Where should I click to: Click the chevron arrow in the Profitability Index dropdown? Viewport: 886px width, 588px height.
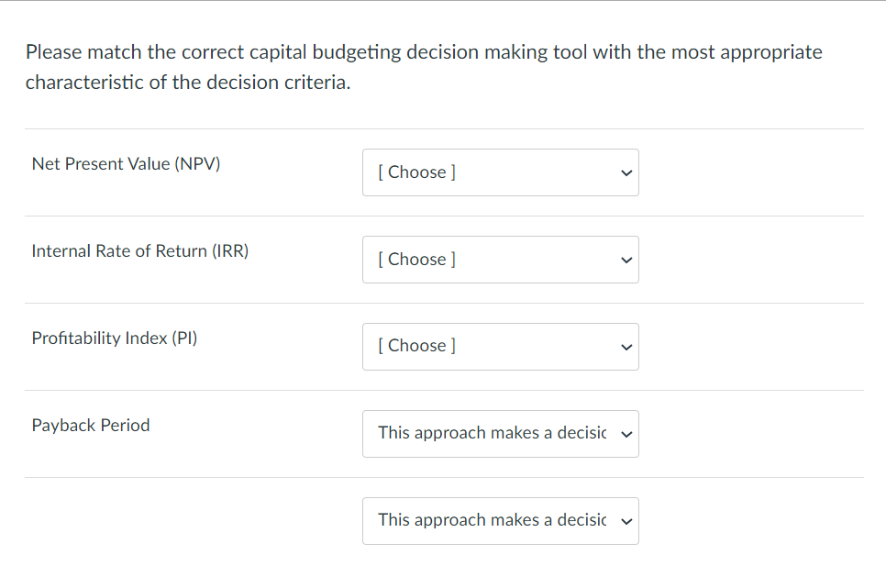tap(626, 347)
